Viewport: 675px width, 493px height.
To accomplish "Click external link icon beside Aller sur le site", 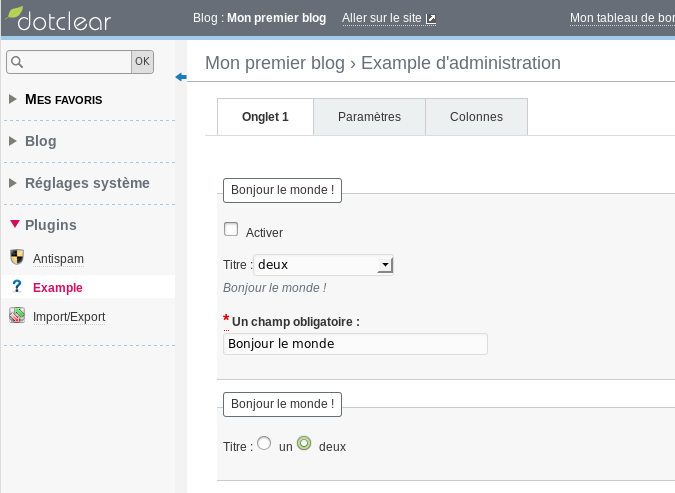I will [431, 19].
